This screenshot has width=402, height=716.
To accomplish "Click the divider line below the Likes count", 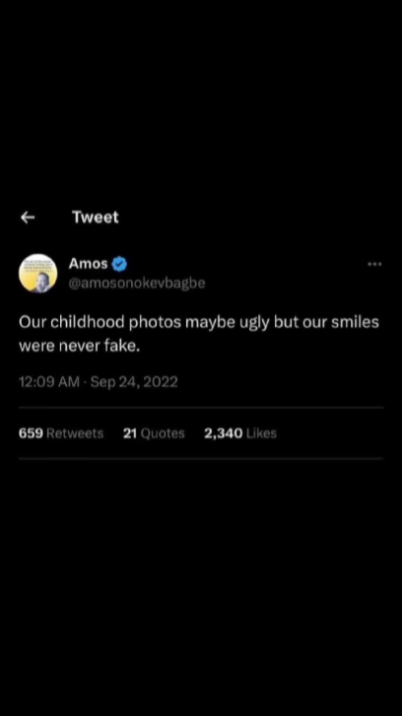I will point(201,458).
